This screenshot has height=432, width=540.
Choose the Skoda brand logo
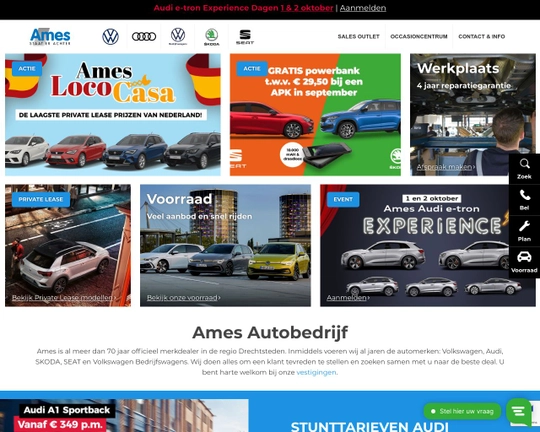pos(211,37)
